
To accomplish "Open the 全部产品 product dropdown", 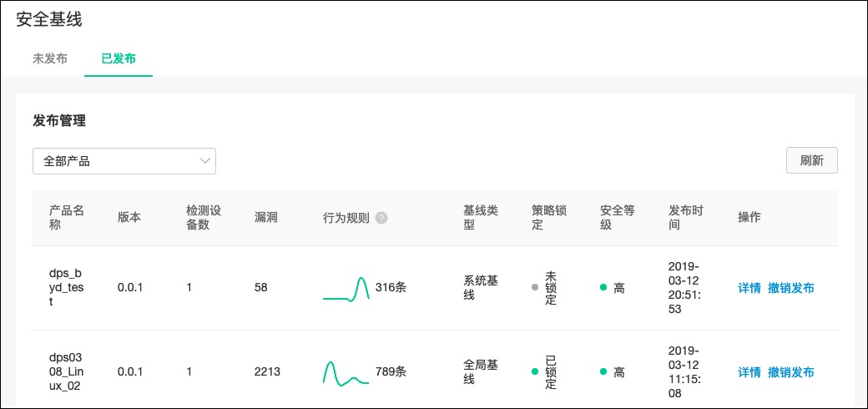I will 124,161.
